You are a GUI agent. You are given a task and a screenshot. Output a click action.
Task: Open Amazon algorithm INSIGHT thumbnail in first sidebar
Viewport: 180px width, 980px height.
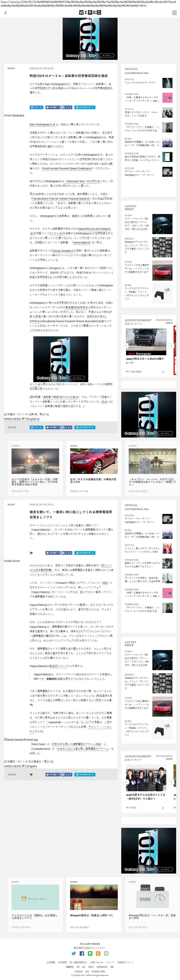click(x=162, y=247)
